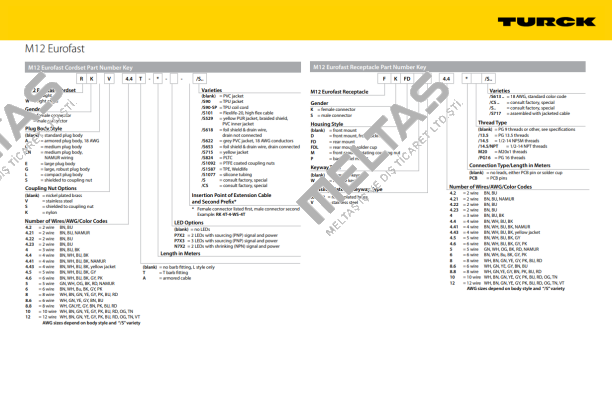Click the 'F' box in the receptacle part number
612x400 pixels.
pos(384,79)
